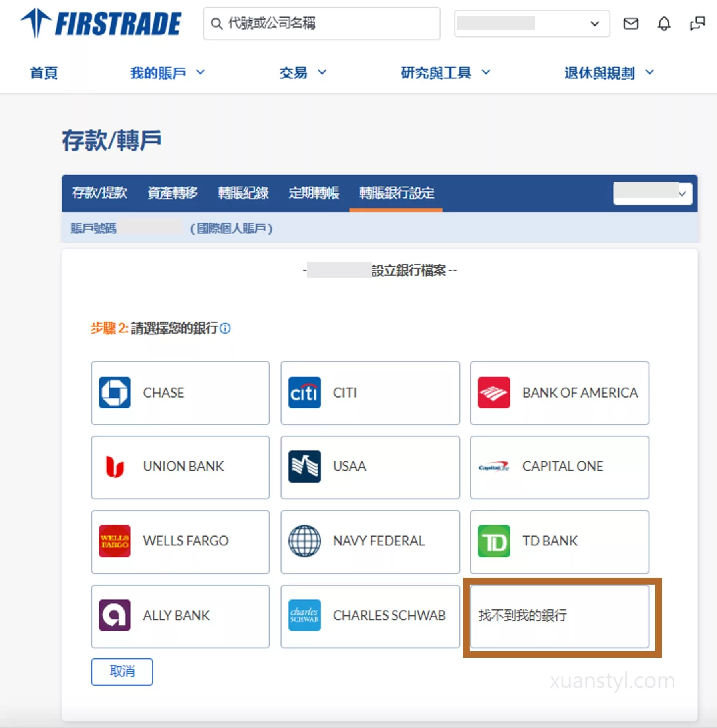Click the Citi logo icon
Viewport: 717px width, 728px height.
pyautogui.click(x=304, y=393)
